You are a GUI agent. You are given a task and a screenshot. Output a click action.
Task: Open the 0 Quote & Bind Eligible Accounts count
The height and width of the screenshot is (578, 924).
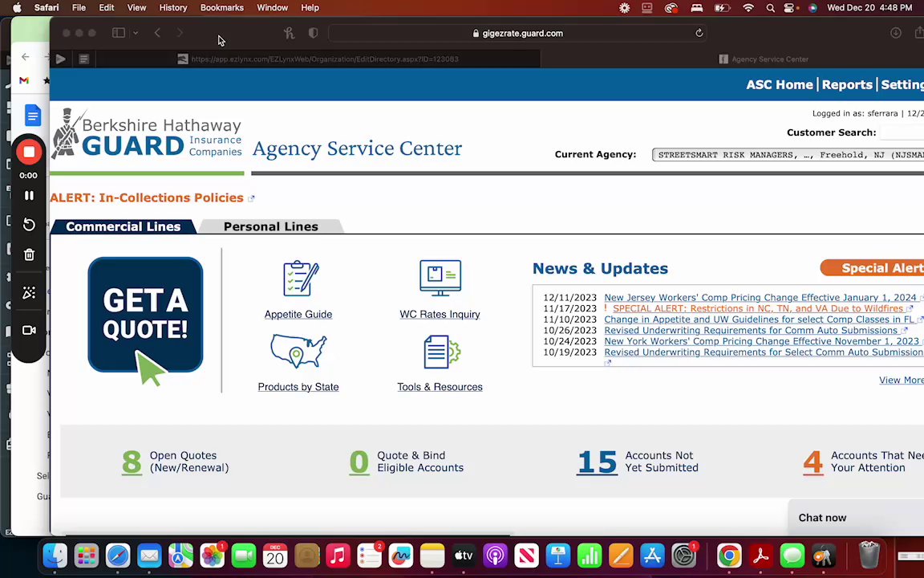pos(359,462)
